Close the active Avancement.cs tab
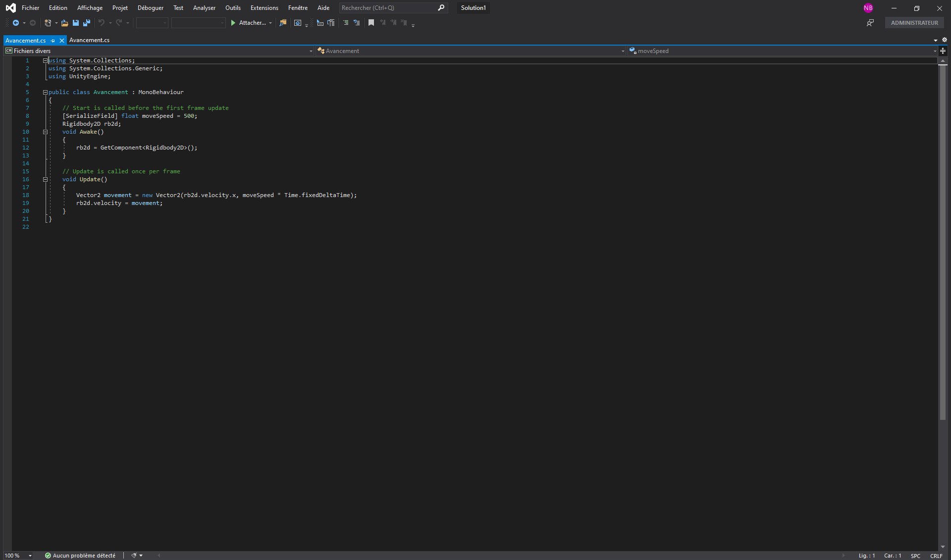The image size is (951, 560). click(62, 41)
